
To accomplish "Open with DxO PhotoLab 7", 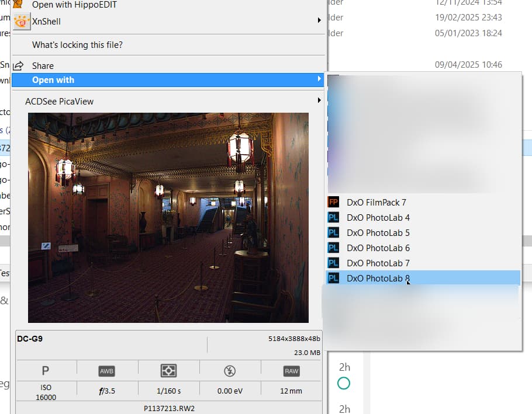I will (x=423, y=263).
